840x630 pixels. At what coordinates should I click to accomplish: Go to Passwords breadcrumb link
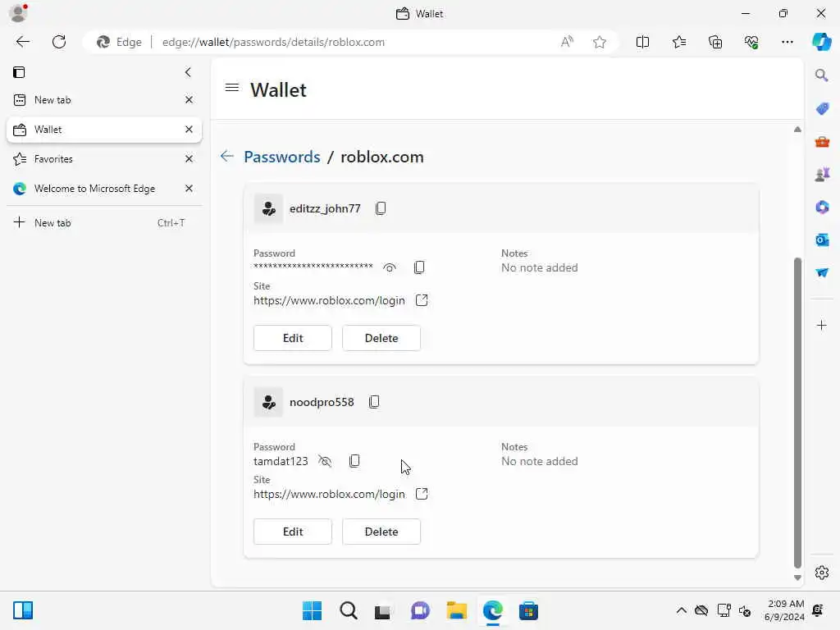click(x=282, y=157)
